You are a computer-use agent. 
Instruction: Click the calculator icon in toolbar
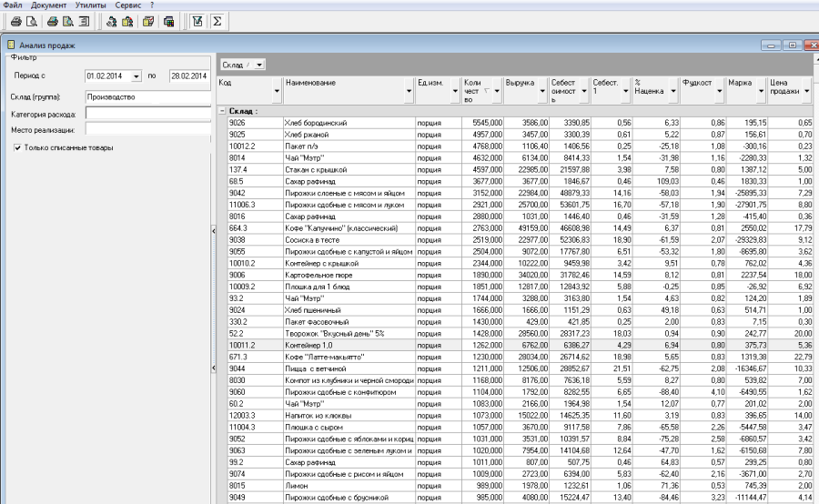coord(168,21)
